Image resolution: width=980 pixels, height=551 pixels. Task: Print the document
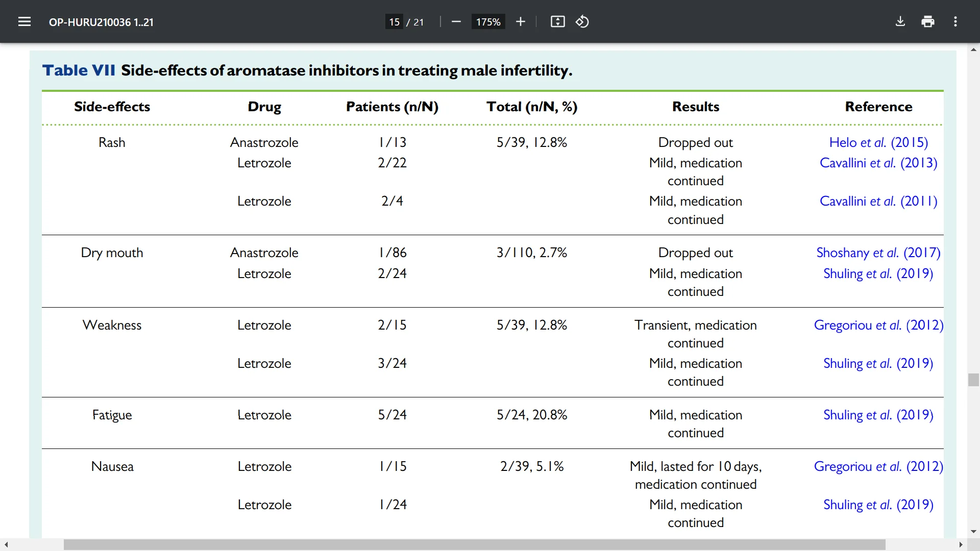click(928, 21)
